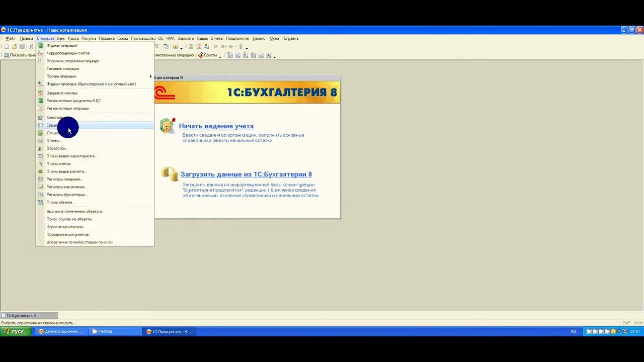Click the RU language indicator in the tray
644x362 pixels.
point(574,331)
